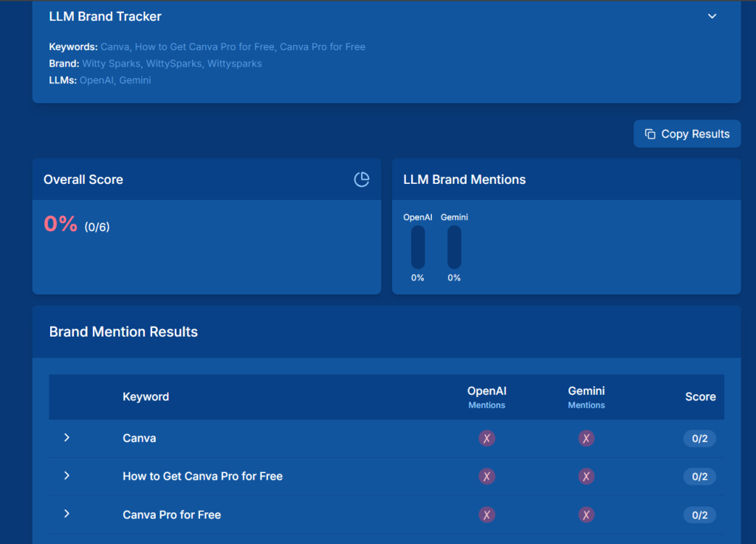Click the 0/2 score for How to Get Canva Pro
Viewport: 756px width, 544px height.
[700, 477]
